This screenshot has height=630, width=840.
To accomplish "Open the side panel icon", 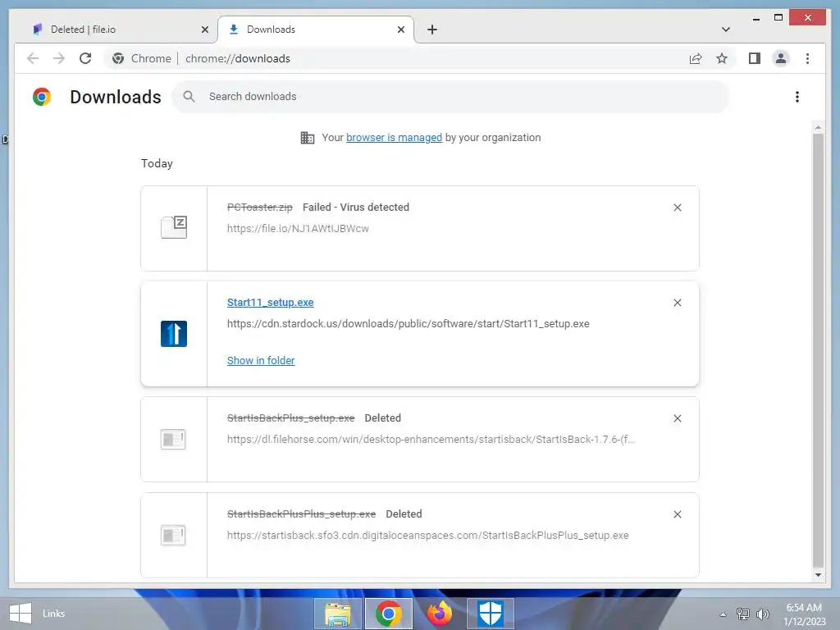I will pos(755,58).
